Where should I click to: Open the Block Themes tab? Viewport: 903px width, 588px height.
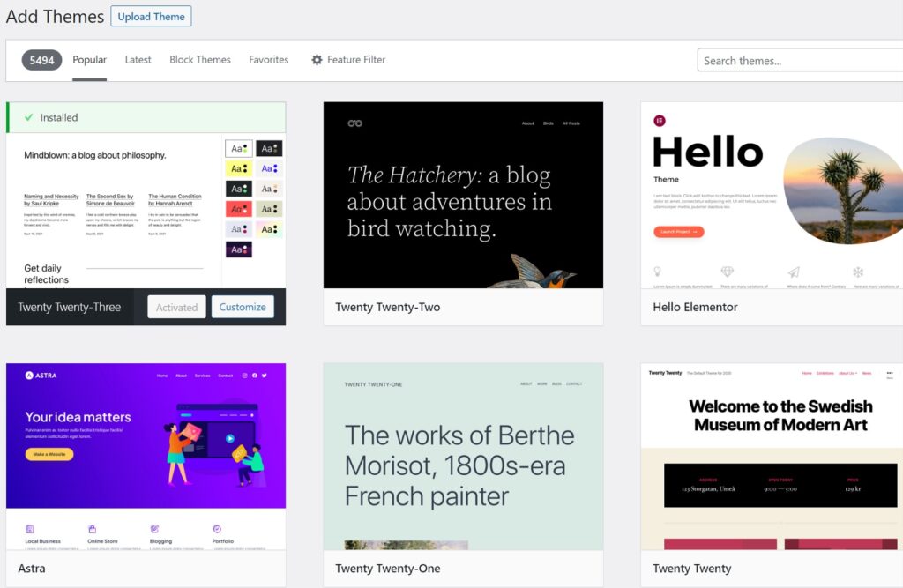[200, 59]
